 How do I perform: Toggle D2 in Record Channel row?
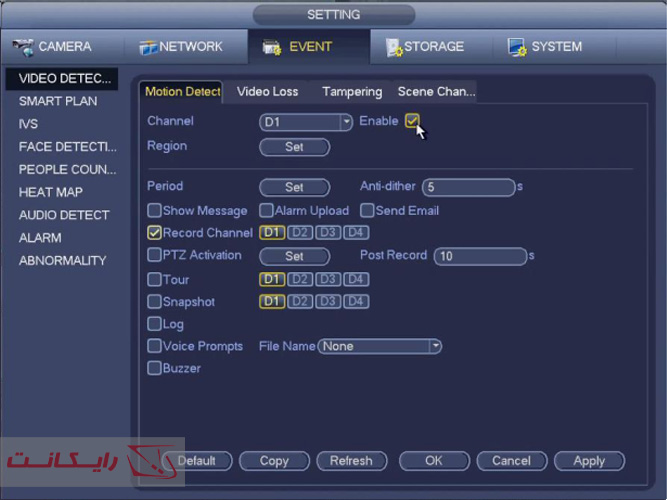point(299,233)
